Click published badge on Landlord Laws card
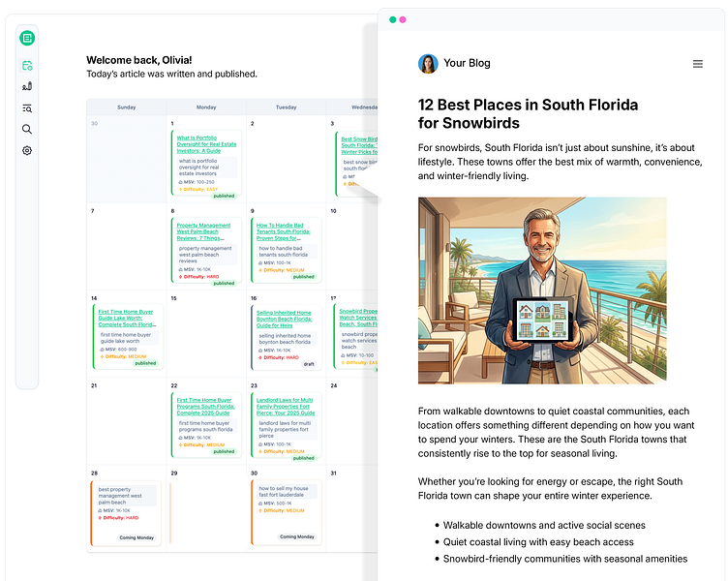 point(304,458)
